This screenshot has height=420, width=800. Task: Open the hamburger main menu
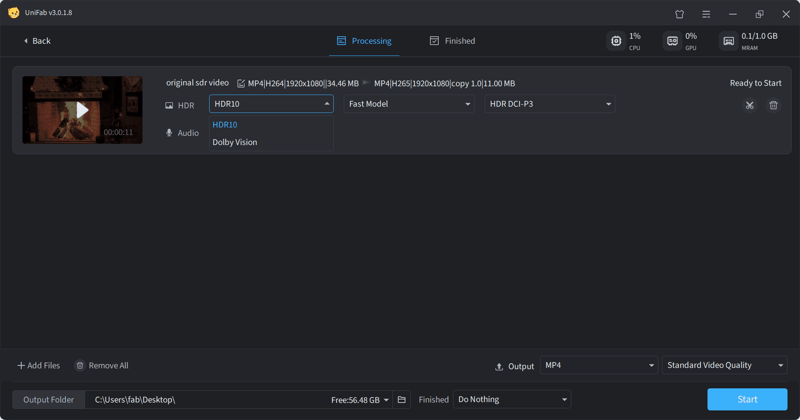point(706,14)
